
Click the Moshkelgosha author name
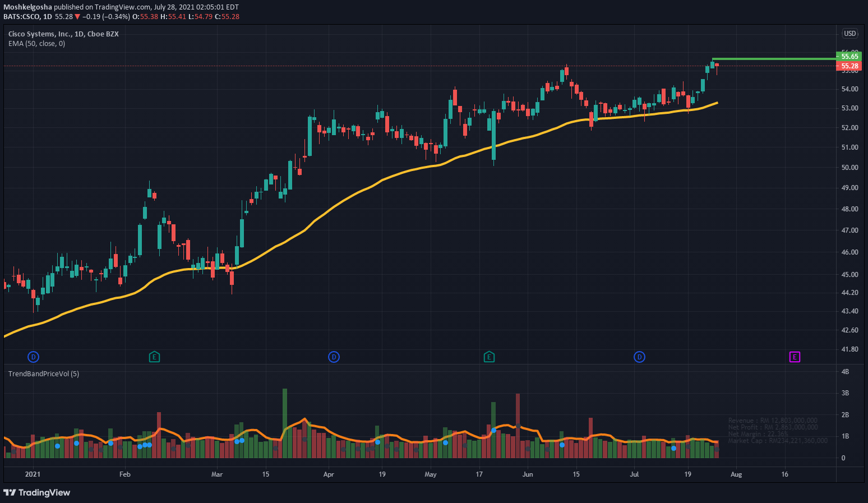pos(28,7)
